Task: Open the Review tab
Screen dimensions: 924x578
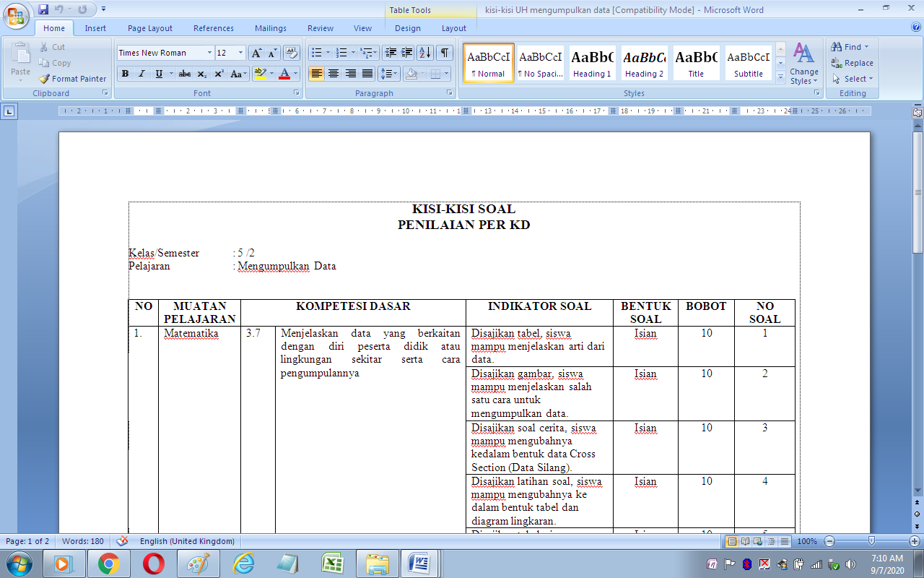Action: coord(321,28)
